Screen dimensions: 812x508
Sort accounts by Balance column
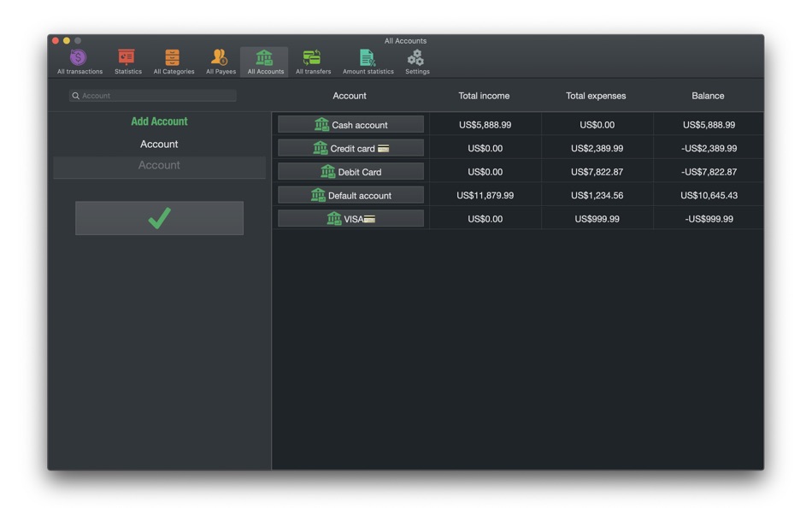[708, 95]
